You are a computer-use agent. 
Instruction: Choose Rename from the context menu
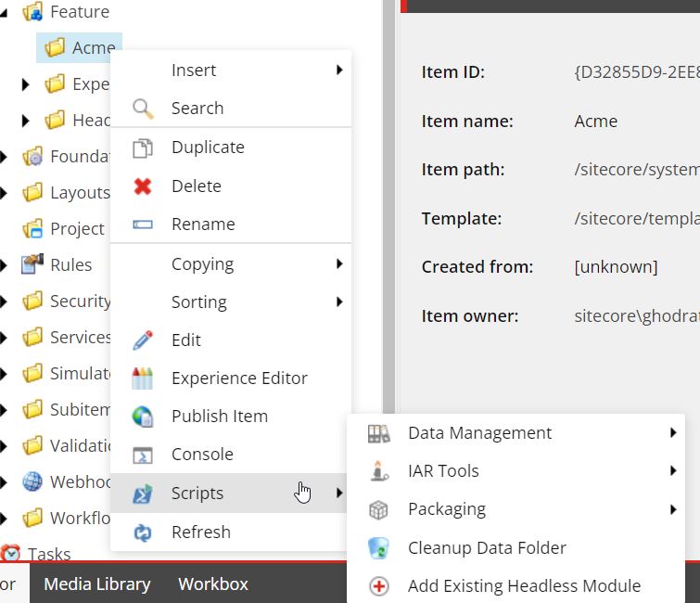[231, 224]
